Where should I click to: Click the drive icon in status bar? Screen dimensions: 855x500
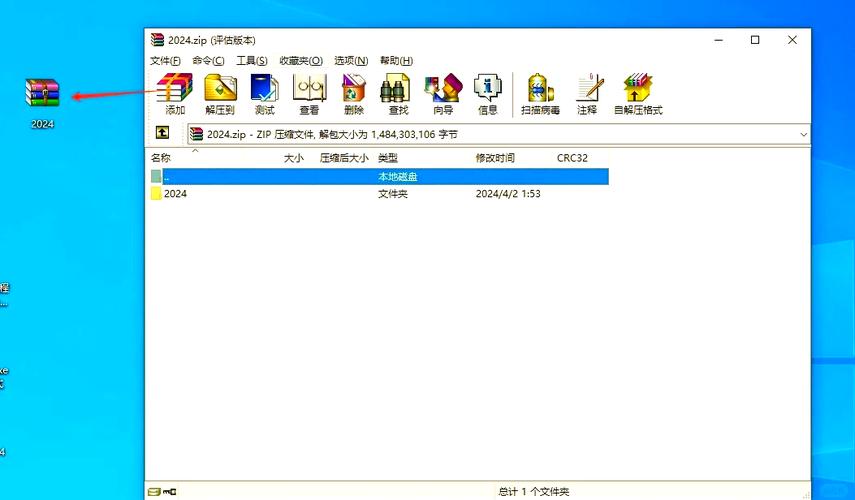point(154,492)
